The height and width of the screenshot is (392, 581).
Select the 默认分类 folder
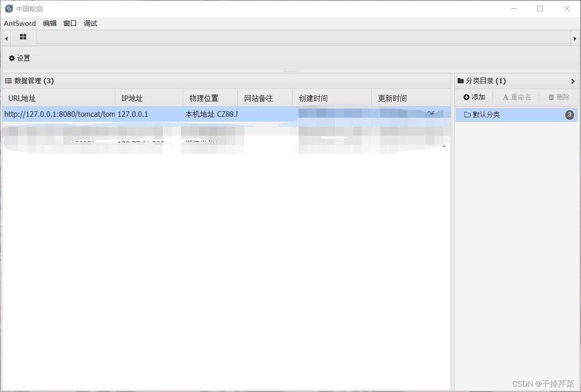coord(516,115)
